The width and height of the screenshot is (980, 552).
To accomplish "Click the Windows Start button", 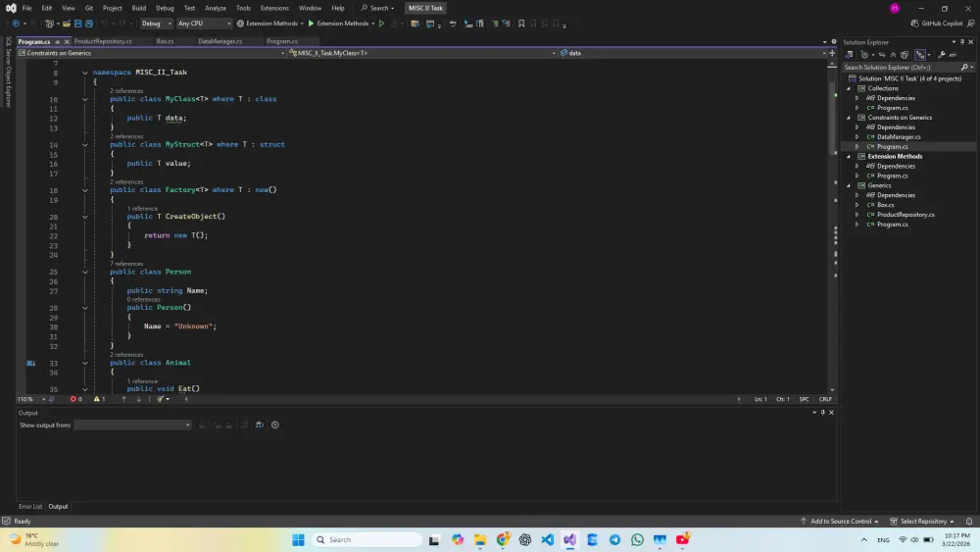I will coord(298,539).
